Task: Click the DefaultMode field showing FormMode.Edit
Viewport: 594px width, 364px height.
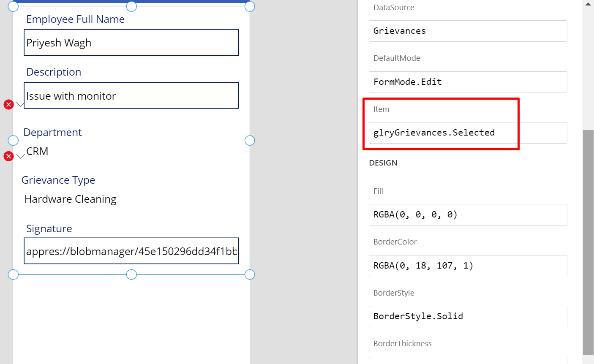Action: pos(468,82)
